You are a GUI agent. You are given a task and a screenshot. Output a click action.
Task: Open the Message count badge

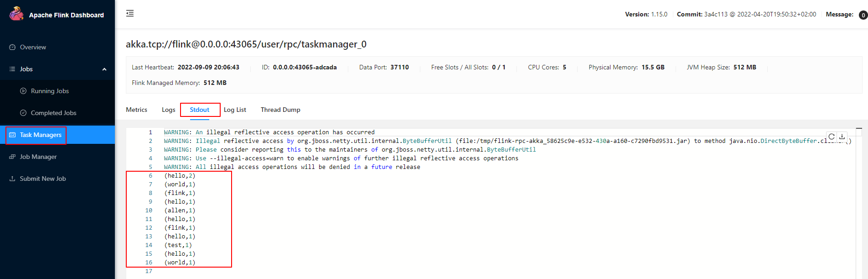point(863,15)
